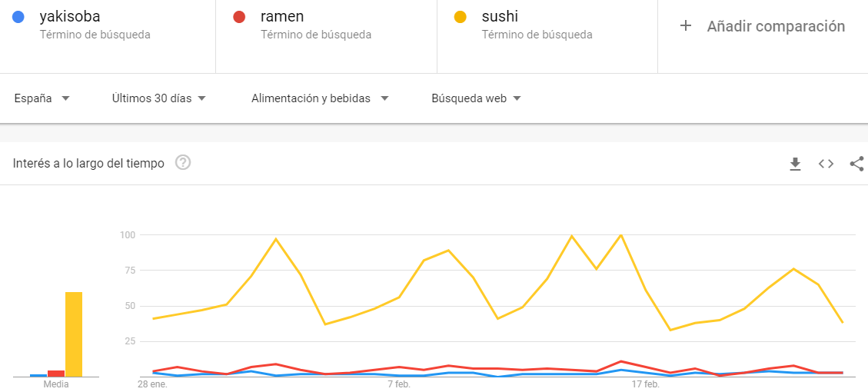This screenshot has height=392, width=868.
Task: Click the share chart icon
Action: pos(856,163)
